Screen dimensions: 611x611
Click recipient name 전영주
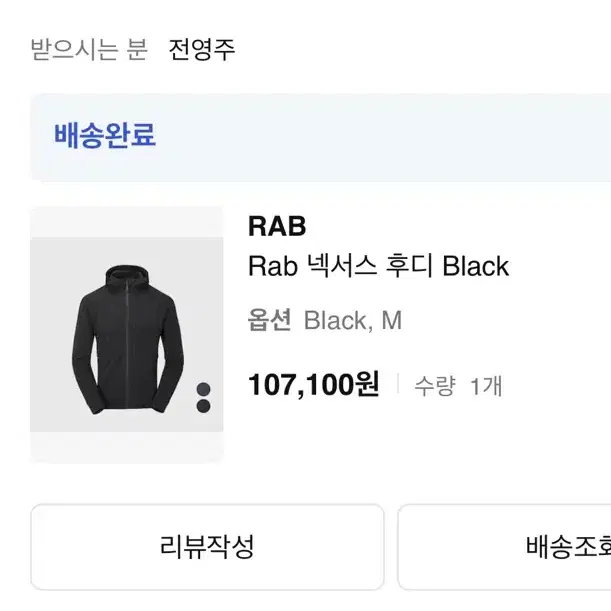(202, 49)
